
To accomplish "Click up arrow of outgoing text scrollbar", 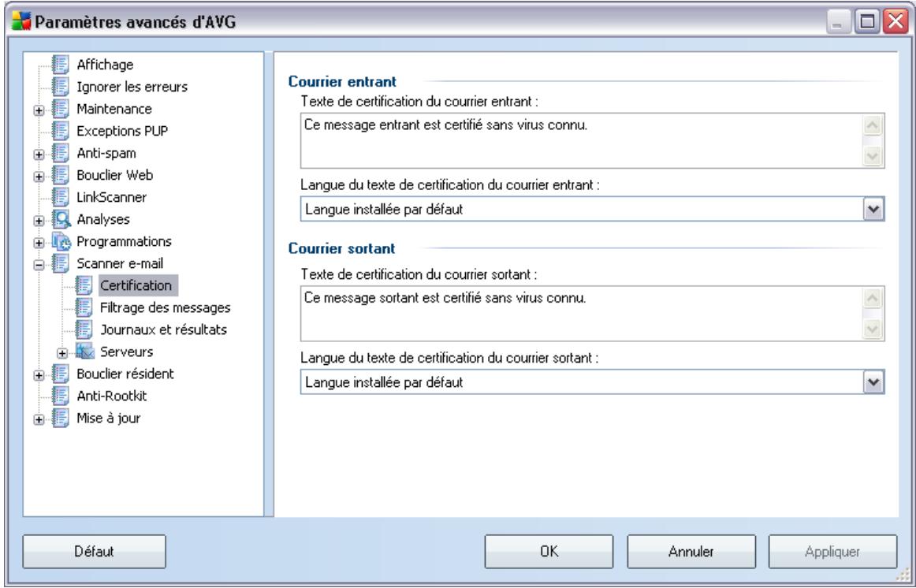I will coord(872,299).
